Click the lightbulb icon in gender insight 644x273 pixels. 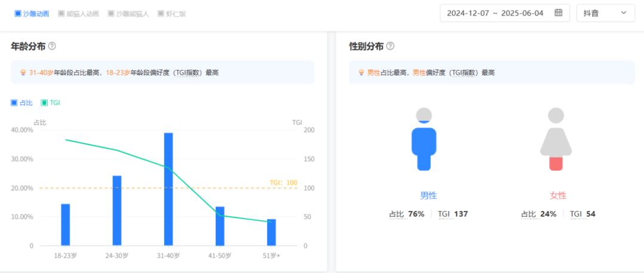pos(361,72)
